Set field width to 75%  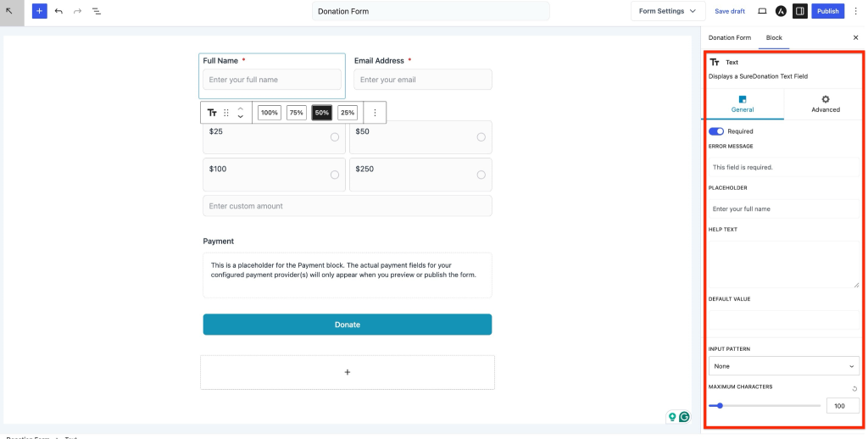pyautogui.click(x=296, y=113)
